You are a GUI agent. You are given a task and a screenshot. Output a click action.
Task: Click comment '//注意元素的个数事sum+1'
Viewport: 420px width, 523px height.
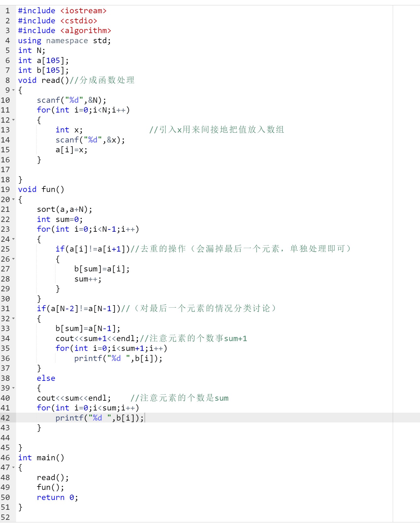pos(193,339)
